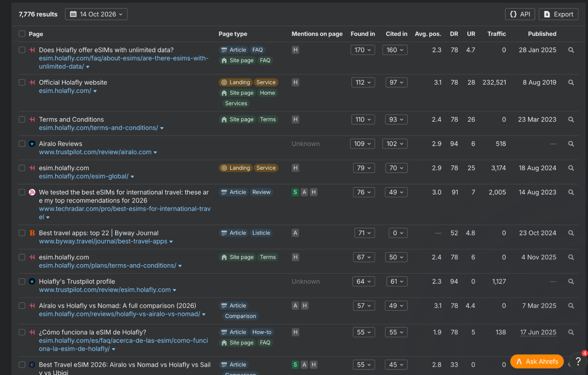Image resolution: width=588 pixels, height=375 pixels.
Task: Expand the Cited in 160 dropdown
Action: coord(395,50)
